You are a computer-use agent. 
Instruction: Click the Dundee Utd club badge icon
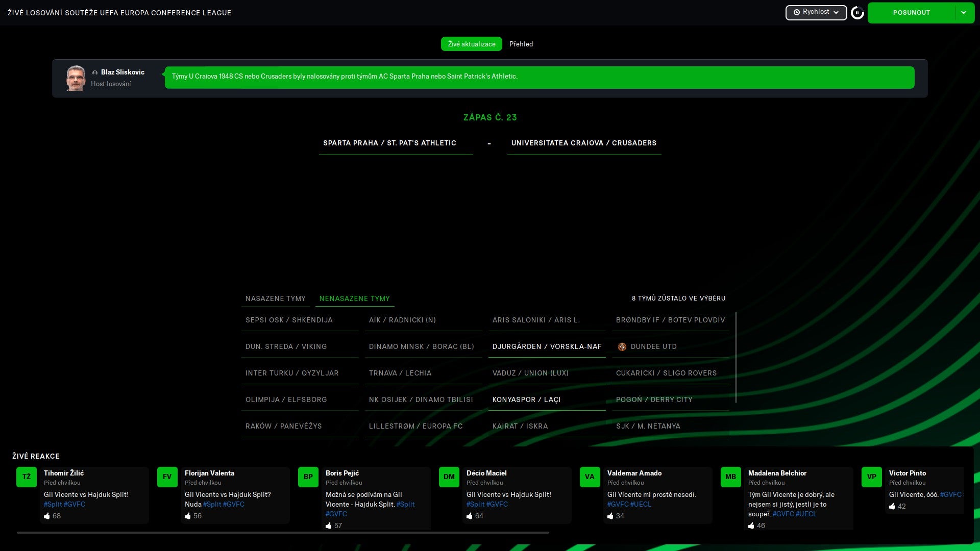point(622,346)
